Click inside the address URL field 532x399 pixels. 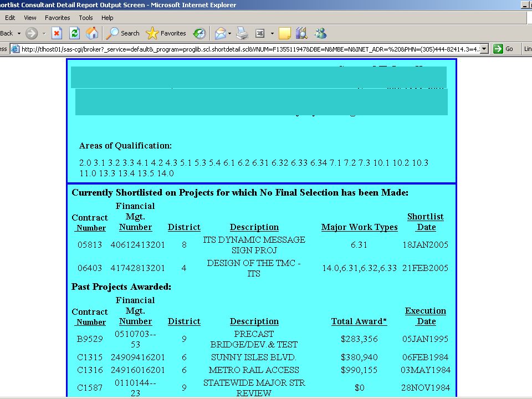click(x=250, y=49)
